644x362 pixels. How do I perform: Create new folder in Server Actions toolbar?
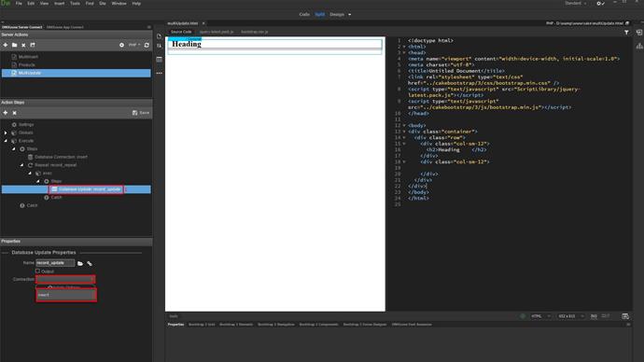coord(14,45)
